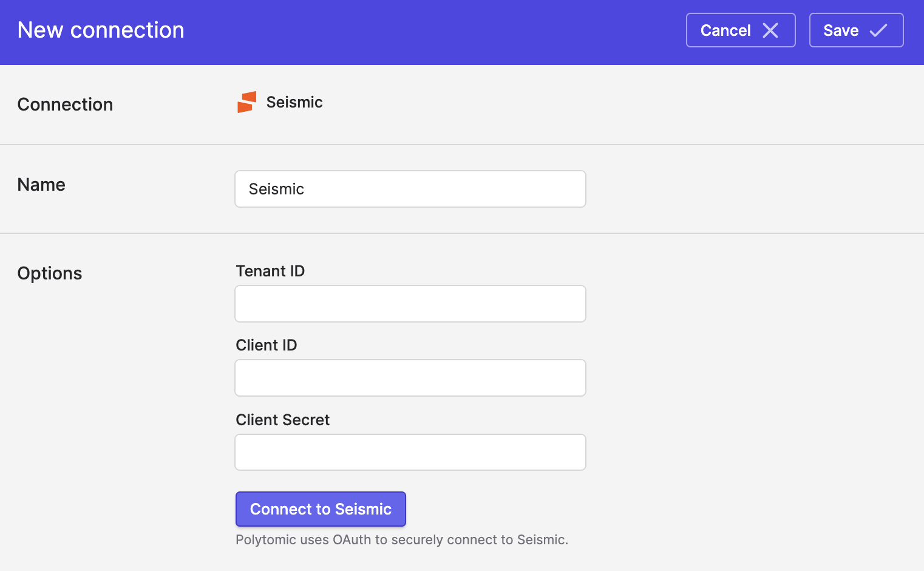Click the empty purple header bar area
The image size is (924, 571).
(425, 30)
